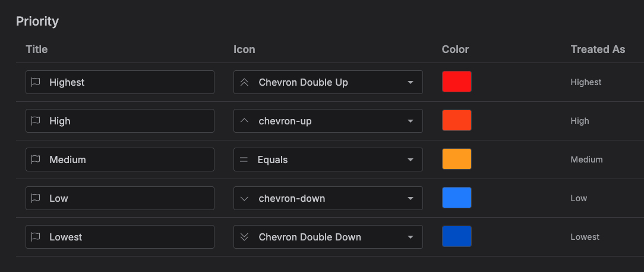Image resolution: width=644 pixels, height=272 pixels.
Task: Click the Treated As column header
Action: [x=598, y=49]
